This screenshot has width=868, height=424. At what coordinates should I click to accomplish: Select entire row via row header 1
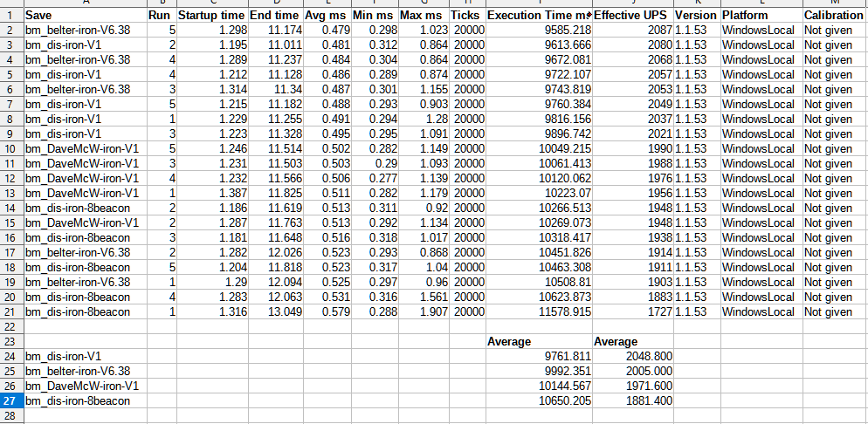coord(11,16)
